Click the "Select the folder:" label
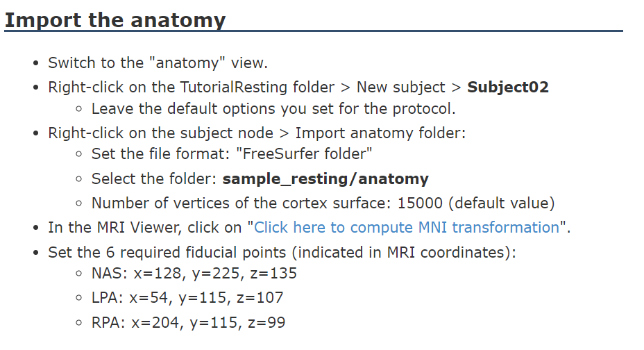 (x=153, y=178)
